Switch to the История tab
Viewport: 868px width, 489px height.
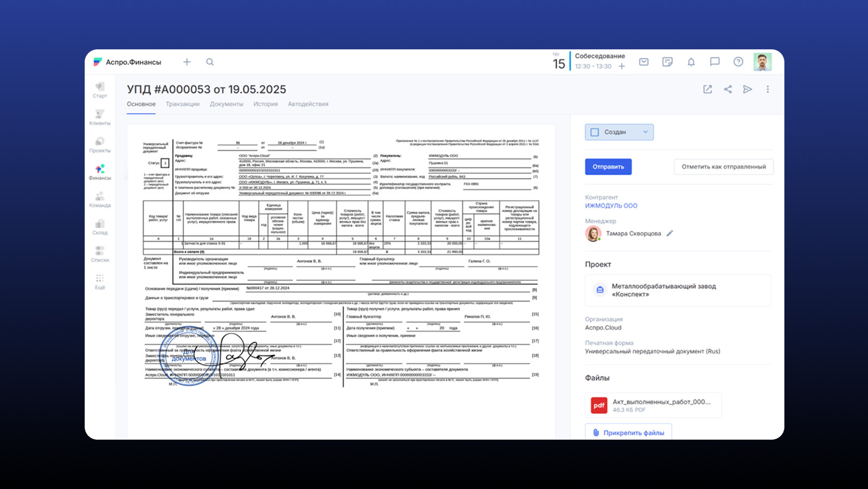pyautogui.click(x=265, y=104)
